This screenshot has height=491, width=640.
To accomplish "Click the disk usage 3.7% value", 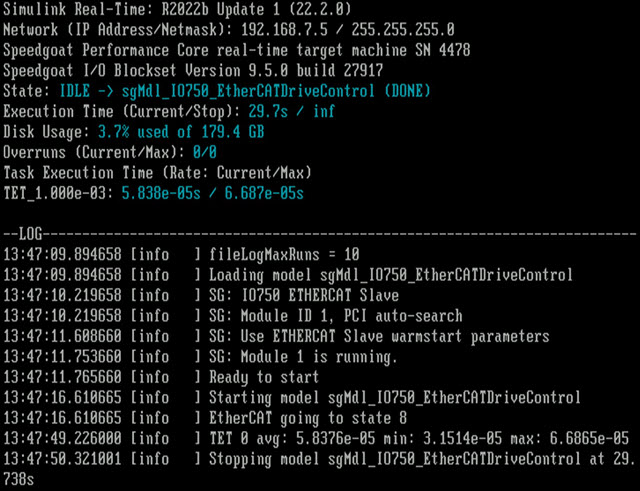I will coord(114,131).
